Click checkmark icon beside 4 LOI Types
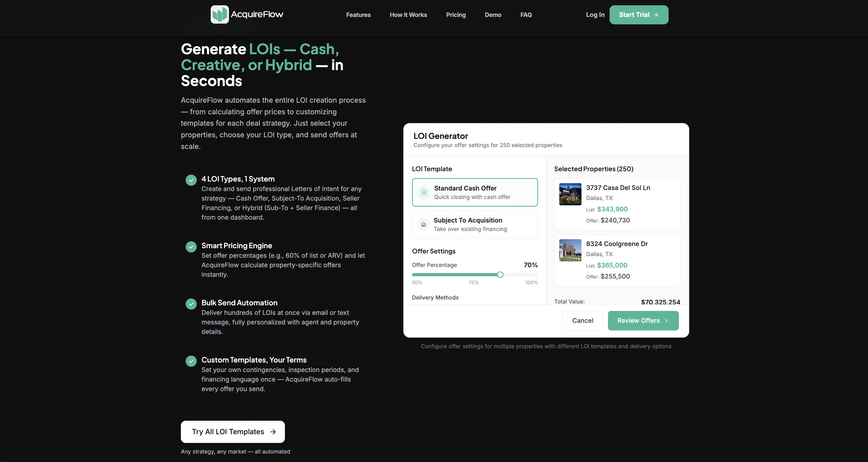868x462 pixels. coord(191,180)
